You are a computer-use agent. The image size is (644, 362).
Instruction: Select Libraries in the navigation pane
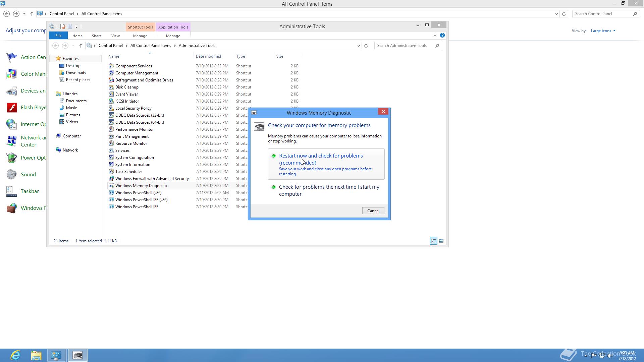[70, 94]
